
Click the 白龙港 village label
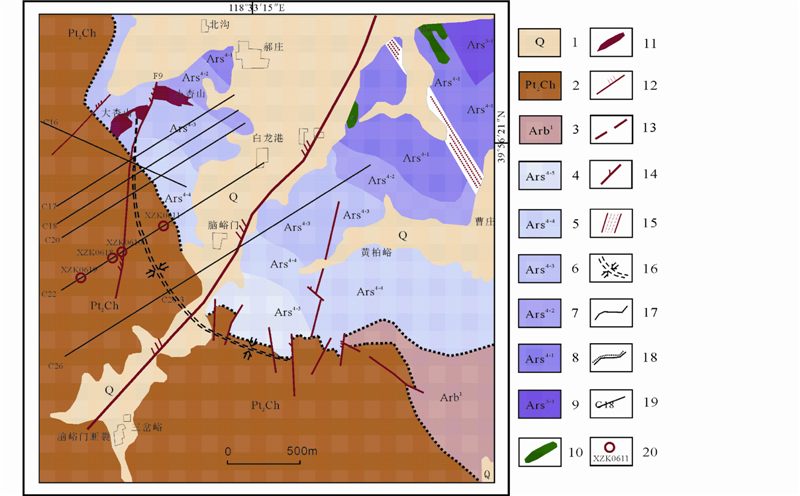(x=268, y=137)
